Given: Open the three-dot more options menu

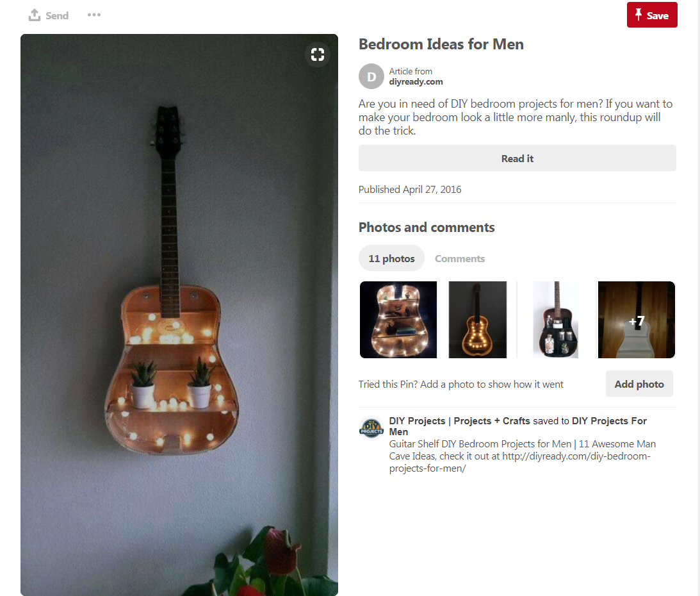Looking at the screenshot, I should 94,15.
